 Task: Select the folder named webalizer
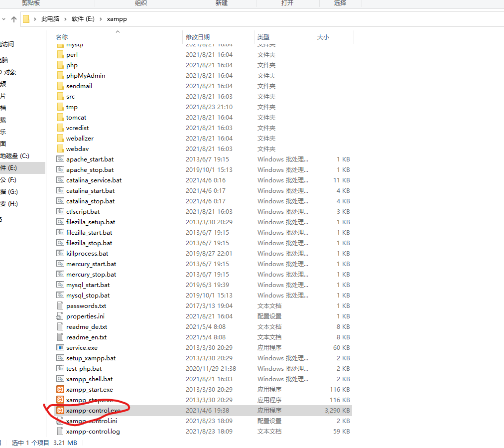tap(80, 139)
